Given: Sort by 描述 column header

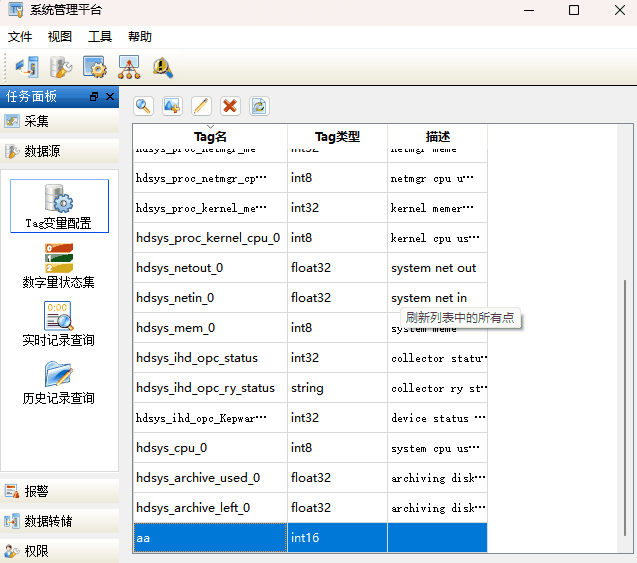Looking at the screenshot, I should pyautogui.click(x=438, y=136).
